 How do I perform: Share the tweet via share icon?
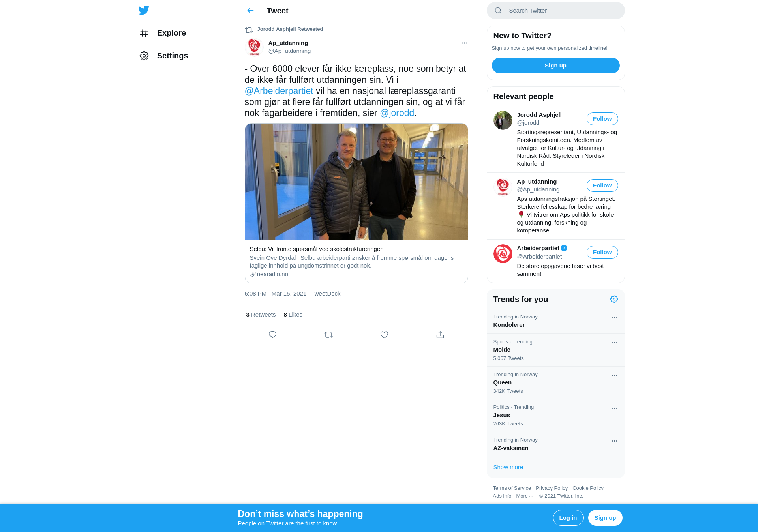(x=440, y=335)
